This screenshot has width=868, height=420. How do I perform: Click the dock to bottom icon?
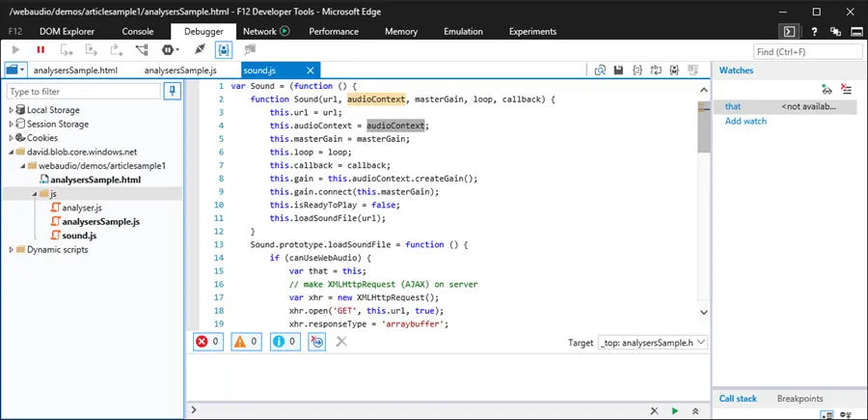point(856,32)
